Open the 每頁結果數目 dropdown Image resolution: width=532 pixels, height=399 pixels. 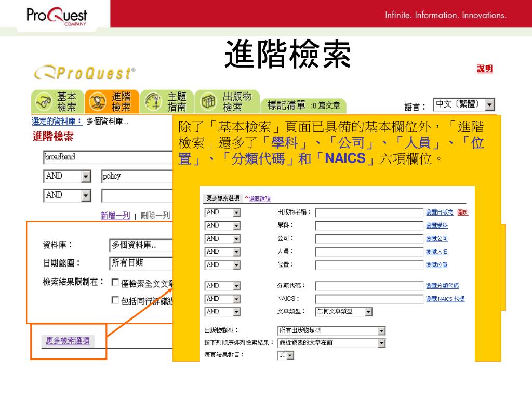[x=286, y=355]
